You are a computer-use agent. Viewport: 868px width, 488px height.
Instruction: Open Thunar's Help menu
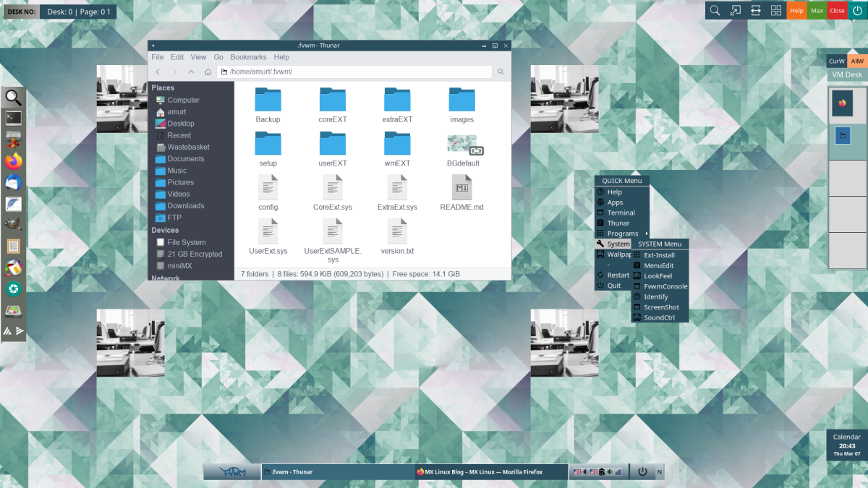tap(281, 57)
